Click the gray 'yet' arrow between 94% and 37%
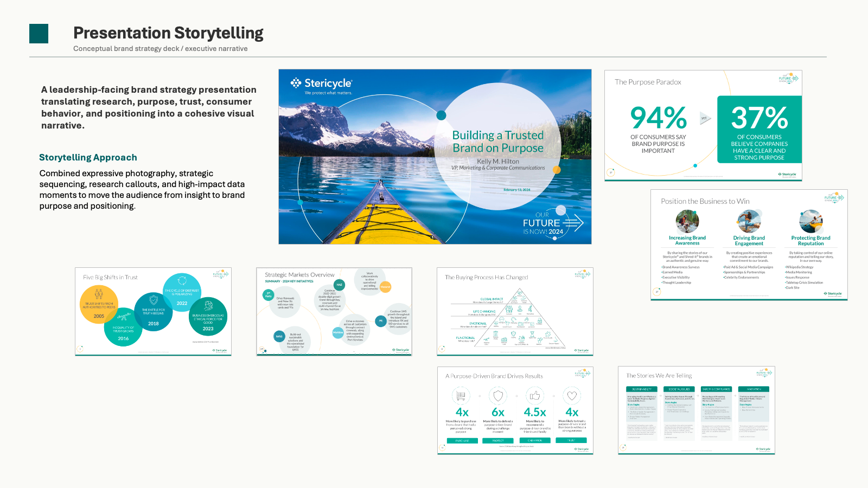This screenshot has width=868, height=488. click(705, 118)
